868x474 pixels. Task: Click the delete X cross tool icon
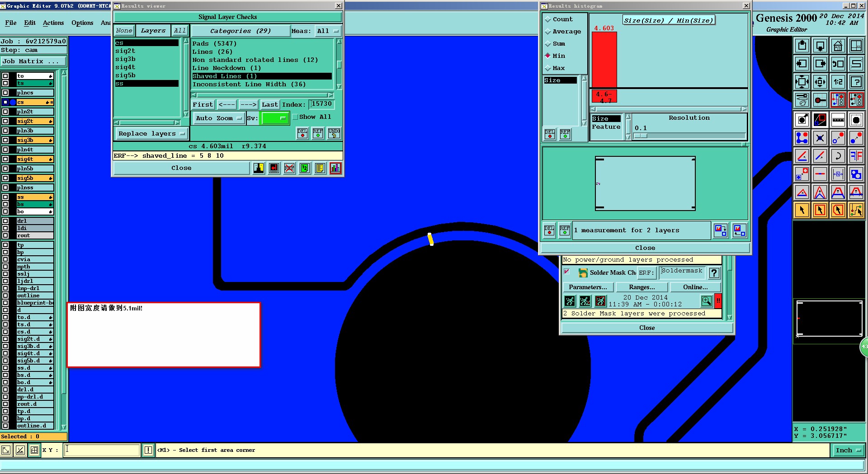pyautogui.click(x=820, y=138)
